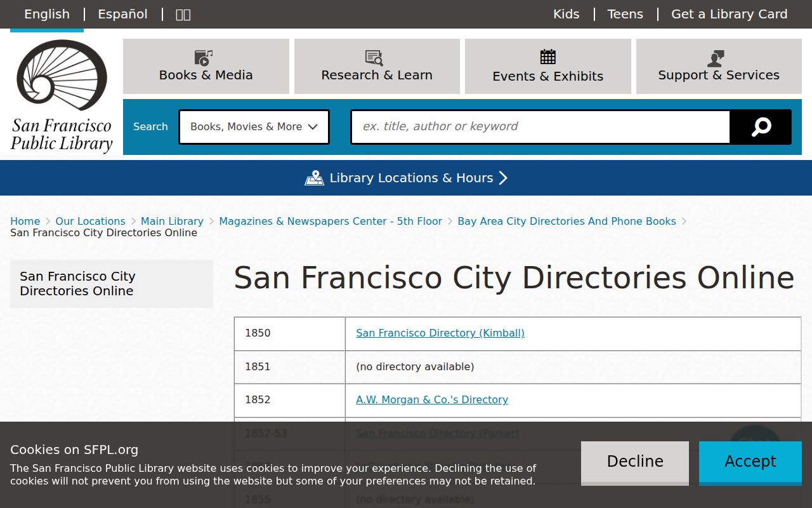Viewport: 812px width, 508px height.
Task: Open Our Locations breadcrumb
Action: pos(90,221)
